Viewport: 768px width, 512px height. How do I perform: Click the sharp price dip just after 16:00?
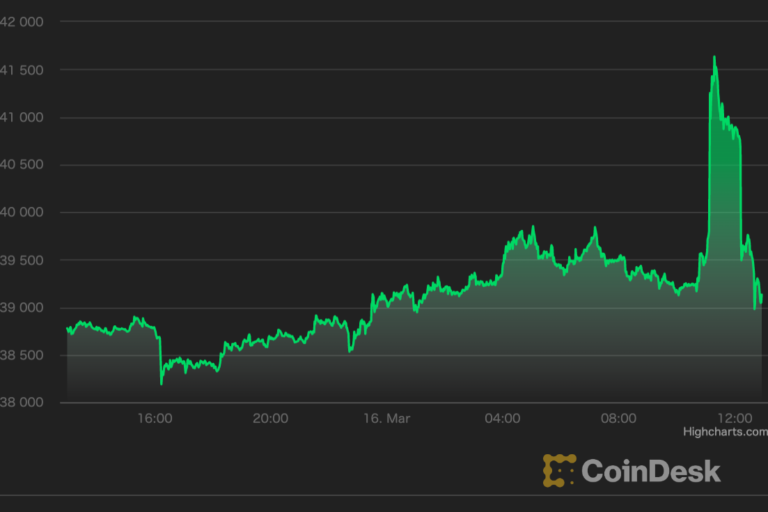click(x=161, y=384)
